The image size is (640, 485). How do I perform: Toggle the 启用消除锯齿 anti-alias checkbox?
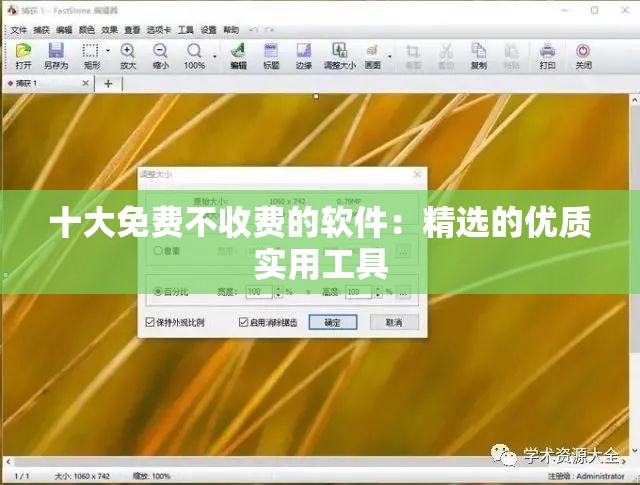[243, 322]
